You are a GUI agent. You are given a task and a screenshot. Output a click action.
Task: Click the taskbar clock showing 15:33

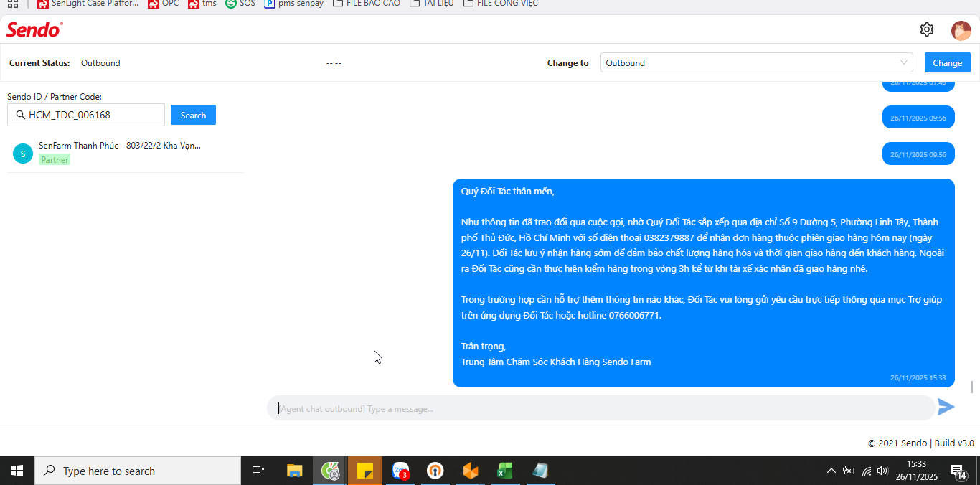coord(917,471)
